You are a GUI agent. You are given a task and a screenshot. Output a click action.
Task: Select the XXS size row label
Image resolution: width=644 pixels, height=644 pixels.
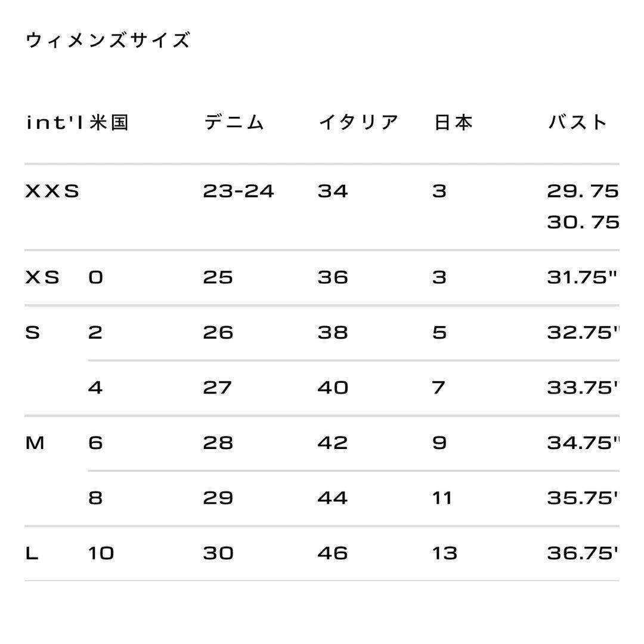pos(52,191)
